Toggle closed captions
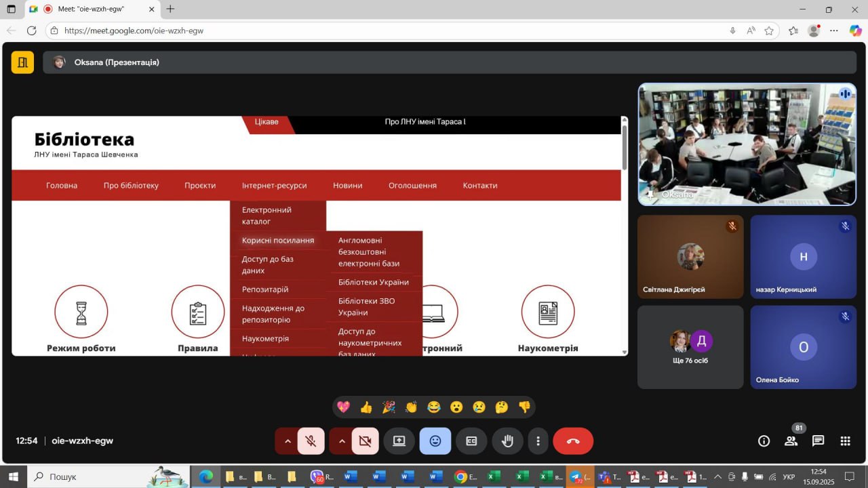868x488 pixels. [471, 441]
